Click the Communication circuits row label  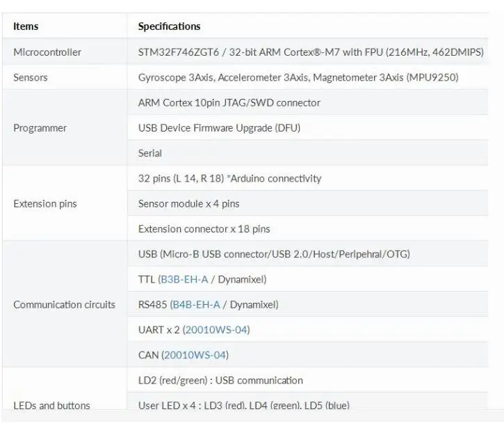pyautogui.click(x=65, y=304)
